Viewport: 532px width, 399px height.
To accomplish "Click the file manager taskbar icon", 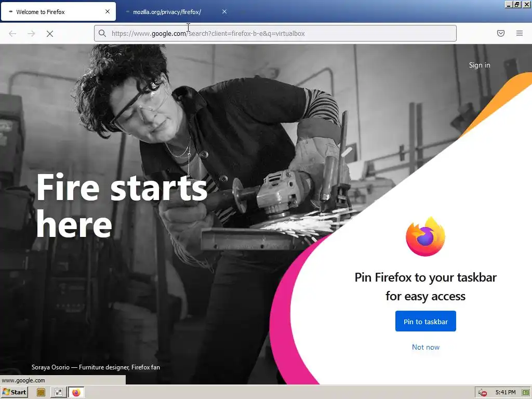I will (x=41, y=393).
